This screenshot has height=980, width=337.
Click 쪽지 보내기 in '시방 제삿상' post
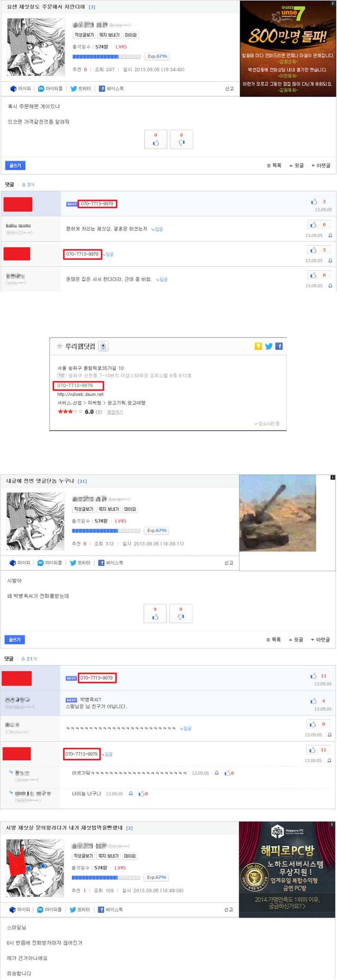(109, 856)
